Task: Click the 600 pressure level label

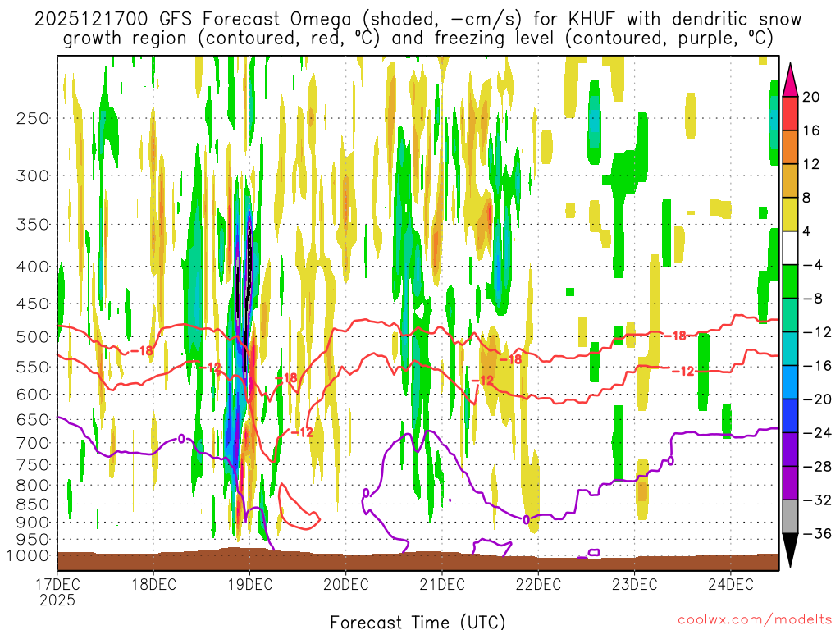Action: coord(33,395)
